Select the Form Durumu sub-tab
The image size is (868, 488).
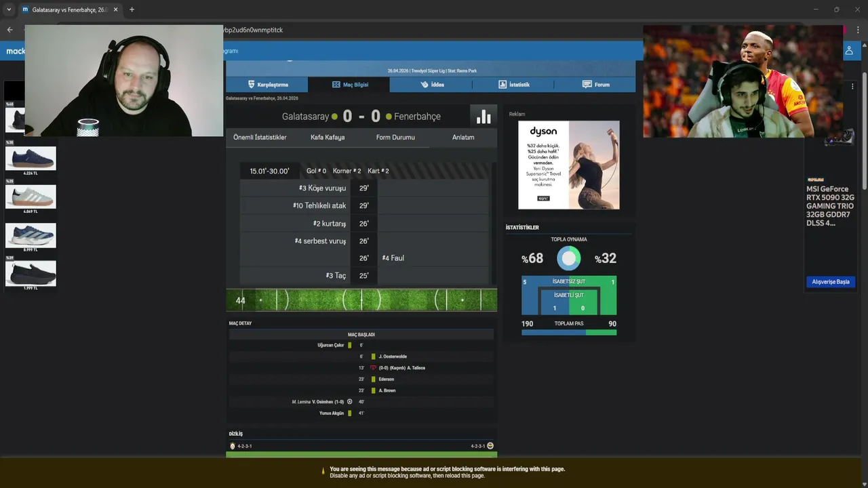(x=395, y=137)
